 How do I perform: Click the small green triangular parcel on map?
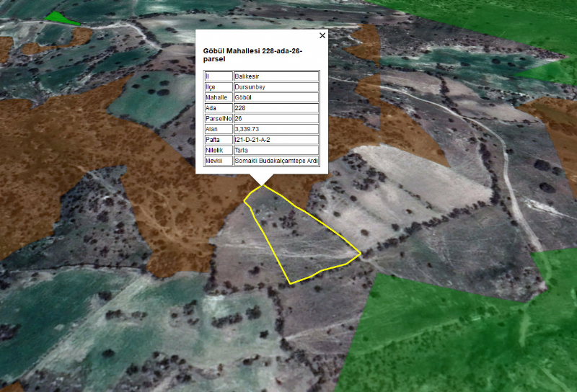pos(59,18)
